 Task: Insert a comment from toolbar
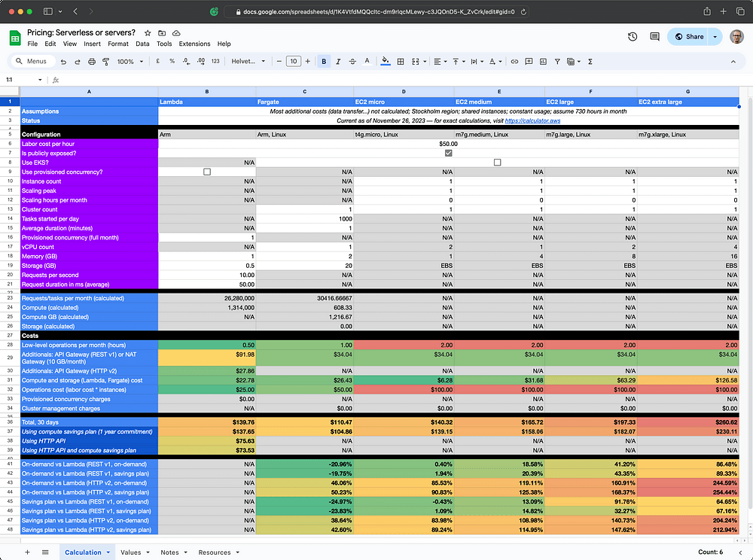529,62
